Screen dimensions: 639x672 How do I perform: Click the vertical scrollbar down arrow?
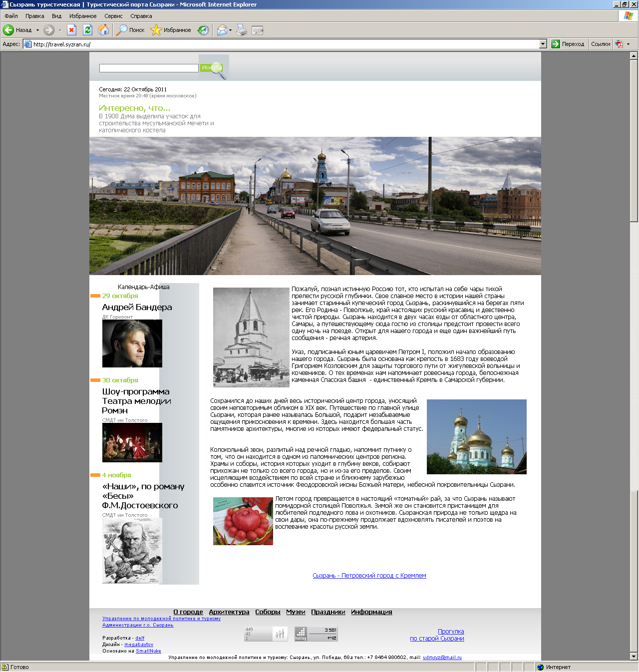click(x=634, y=657)
